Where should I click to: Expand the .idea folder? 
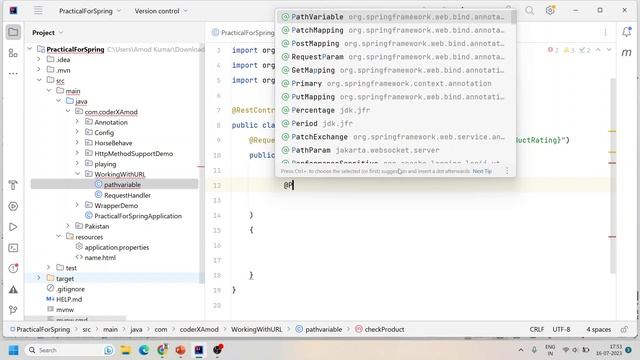[x=39, y=60]
